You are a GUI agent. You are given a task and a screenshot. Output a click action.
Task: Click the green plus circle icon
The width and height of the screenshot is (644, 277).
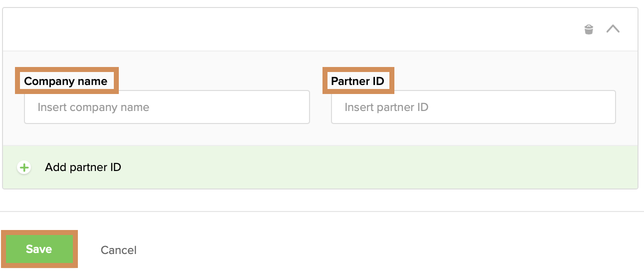tap(24, 167)
